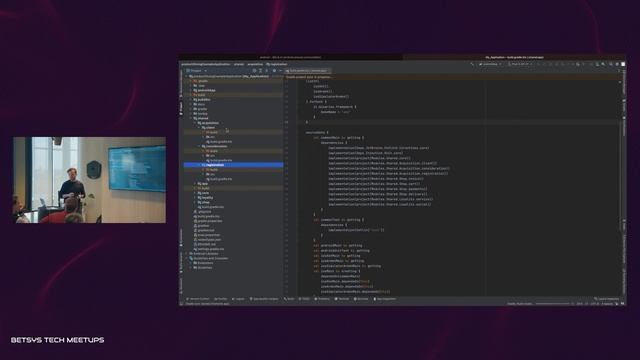Image resolution: width=640 pixels, height=360 pixels.
Task: Click the speaker webcam video thumbnail
Action: pos(89,180)
